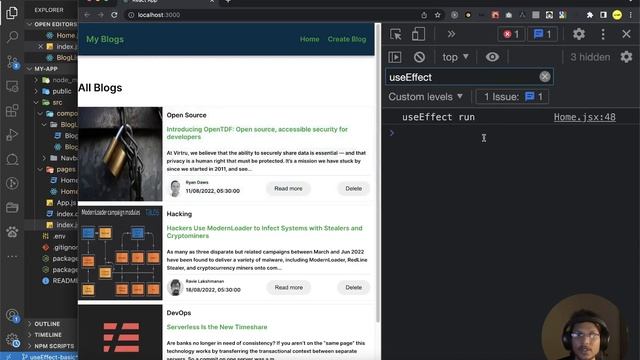Click browser reload button
This screenshot has width=640, height=360.
tap(114, 15)
